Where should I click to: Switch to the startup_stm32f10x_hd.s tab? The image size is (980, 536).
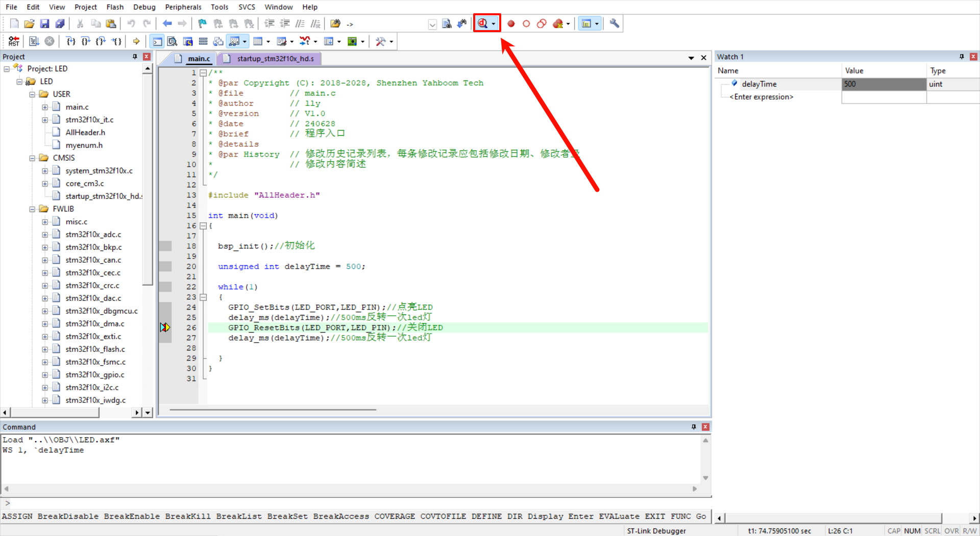[x=275, y=59]
